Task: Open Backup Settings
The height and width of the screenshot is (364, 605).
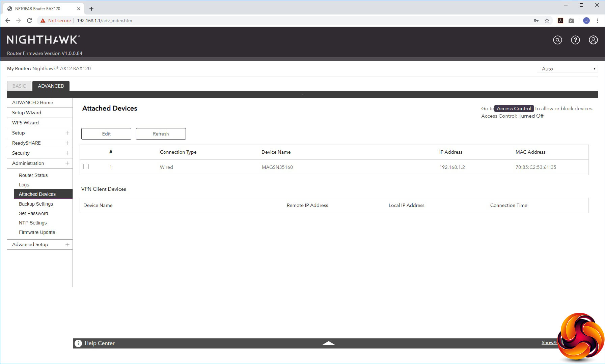Action: click(36, 204)
